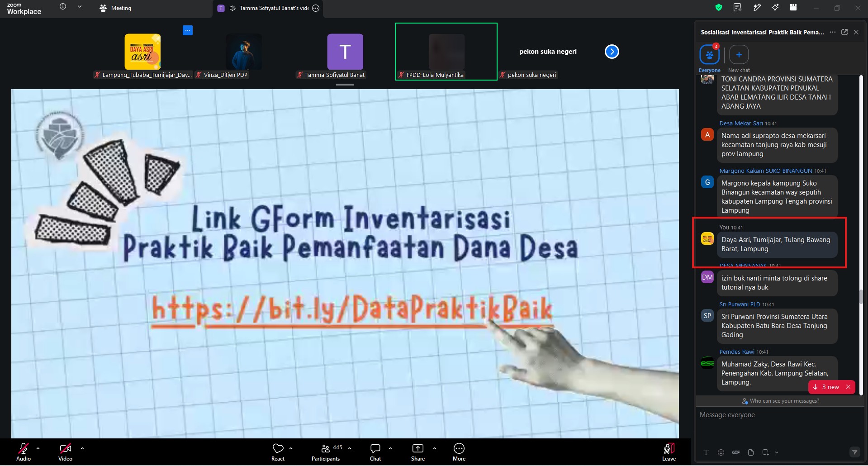Expand screenshot options chevron in chat composer
Image resolution: width=868 pixels, height=466 pixels.
(777, 452)
